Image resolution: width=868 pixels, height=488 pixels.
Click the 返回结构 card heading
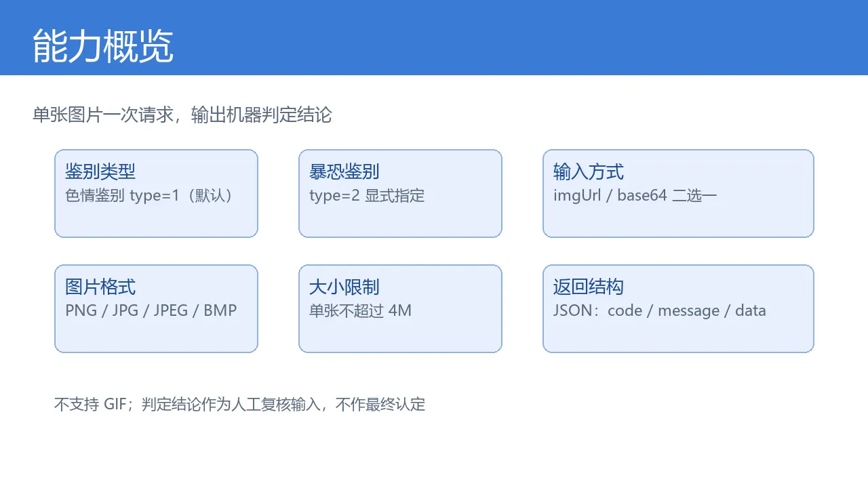coord(589,287)
